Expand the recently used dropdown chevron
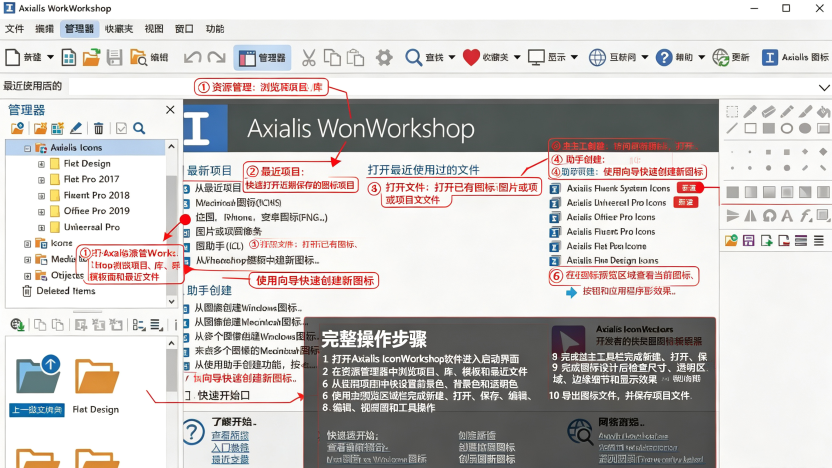The width and height of the screenshot is (832, 468). (824, 87)
